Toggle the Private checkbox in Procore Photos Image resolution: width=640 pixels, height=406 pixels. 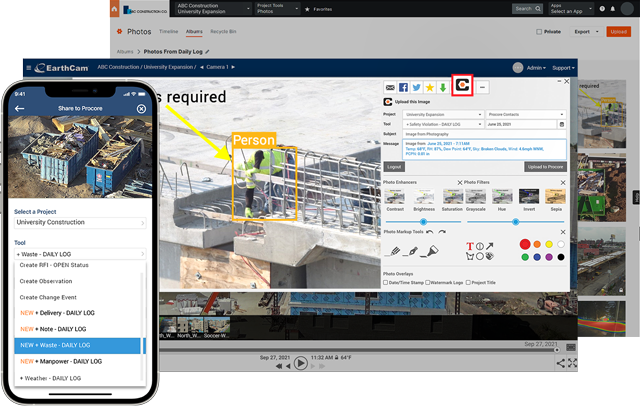(x=539, y=31)
